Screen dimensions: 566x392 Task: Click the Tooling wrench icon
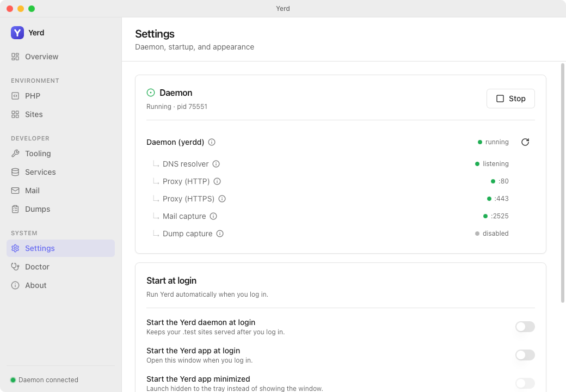coord(15,154)
